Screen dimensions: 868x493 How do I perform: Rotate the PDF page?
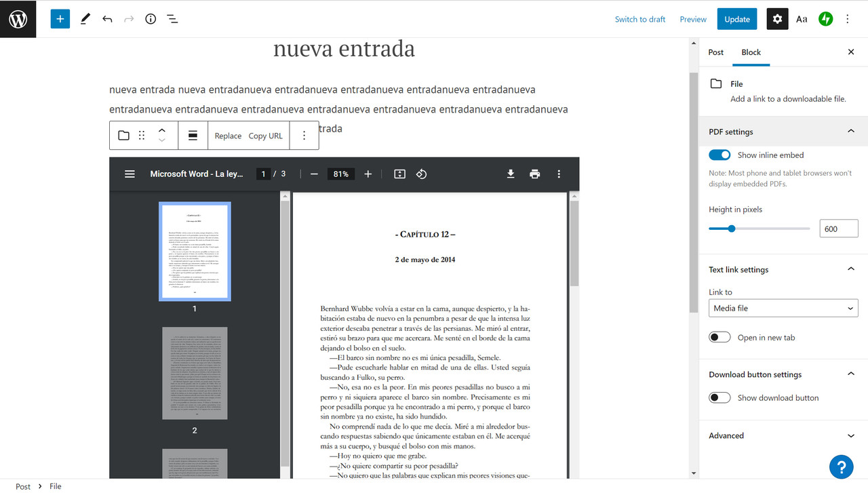pyautogui.click(x=421, y=174)
